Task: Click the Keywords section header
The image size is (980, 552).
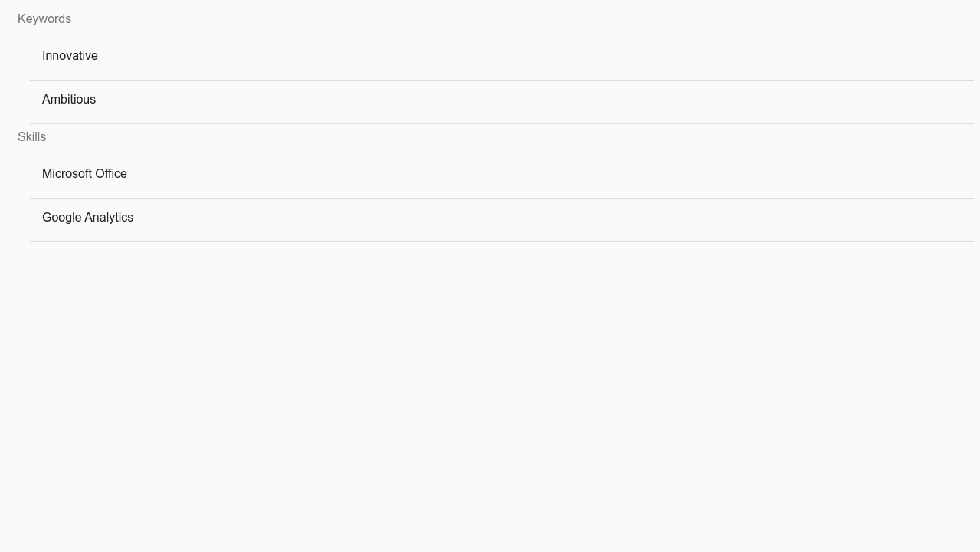Action: coord(44,19)
